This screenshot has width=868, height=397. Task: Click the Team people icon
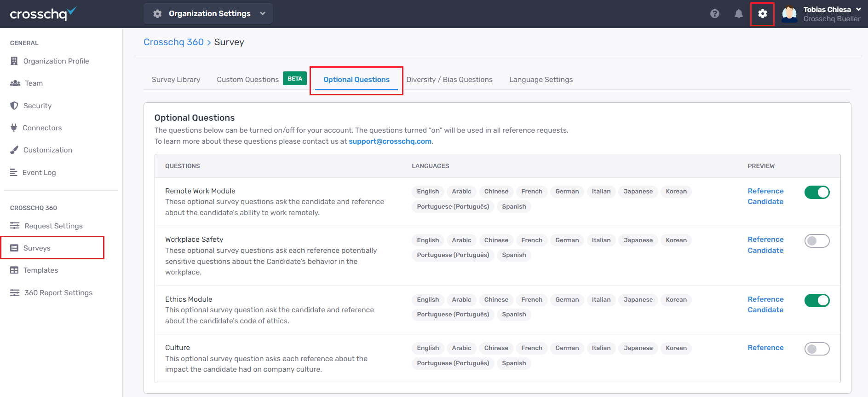[15, 83]
